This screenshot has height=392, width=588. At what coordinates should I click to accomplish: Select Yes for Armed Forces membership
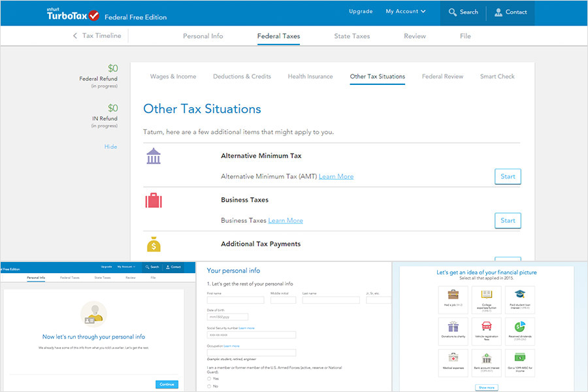pyautogui.click(x=208, y=379)
